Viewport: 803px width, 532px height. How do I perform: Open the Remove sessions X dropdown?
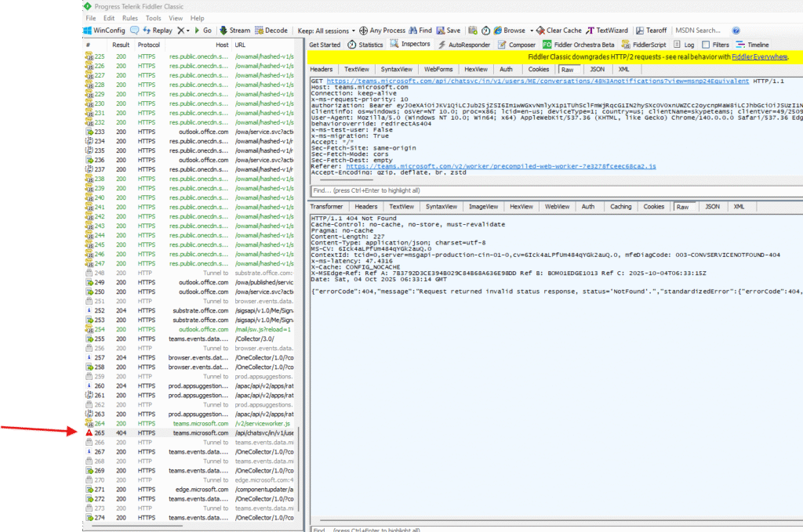(184, 31)
